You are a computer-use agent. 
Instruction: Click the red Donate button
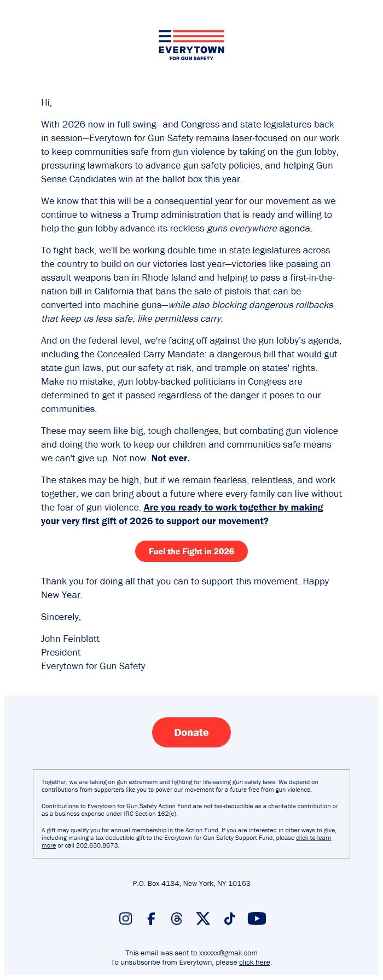(191, 732)
